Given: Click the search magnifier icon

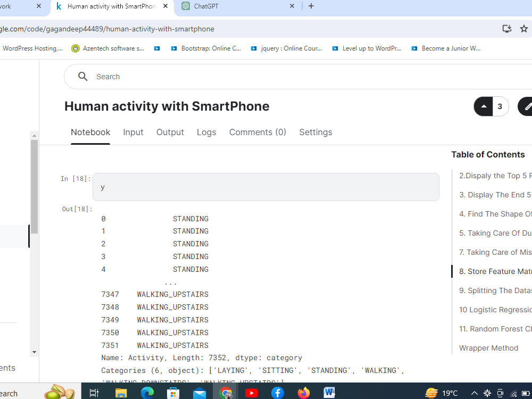Looking at the screenshot, I should click(83, 76).
